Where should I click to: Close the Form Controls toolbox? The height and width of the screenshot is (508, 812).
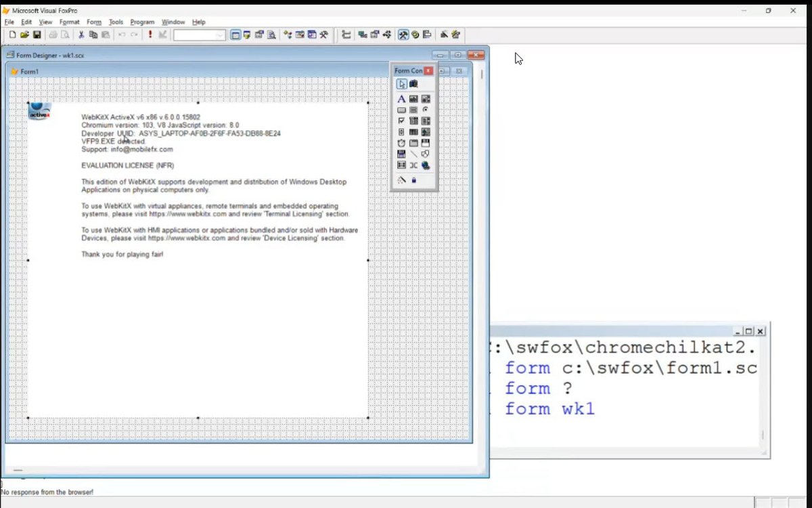tap(428, 70)
